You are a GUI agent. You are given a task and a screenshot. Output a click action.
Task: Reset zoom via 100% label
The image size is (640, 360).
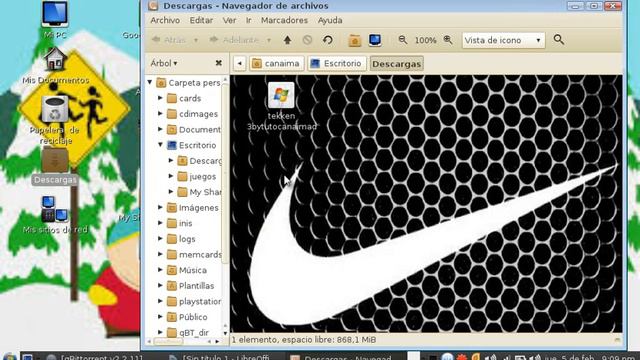click(425, 40)
